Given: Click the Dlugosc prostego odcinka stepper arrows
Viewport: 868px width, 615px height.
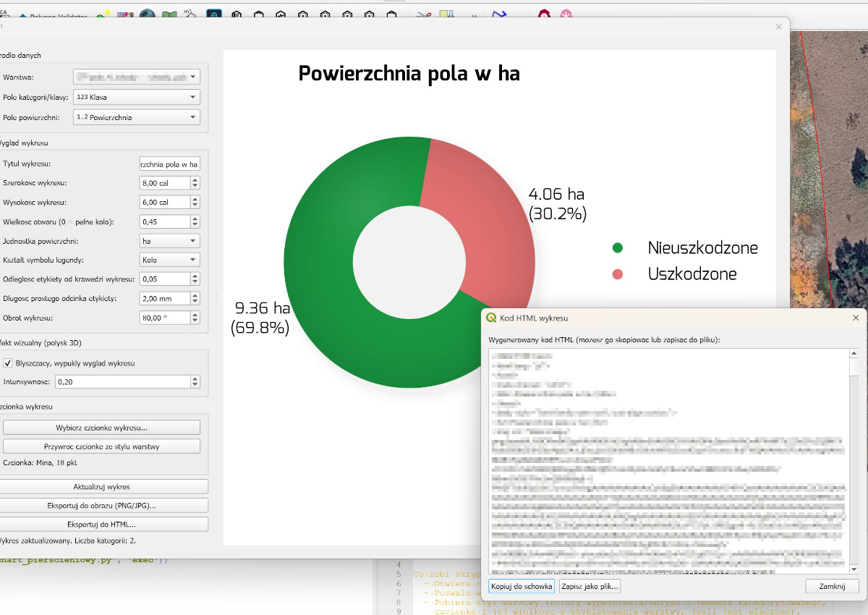Looking at the screenshot, I should point(195,298).
